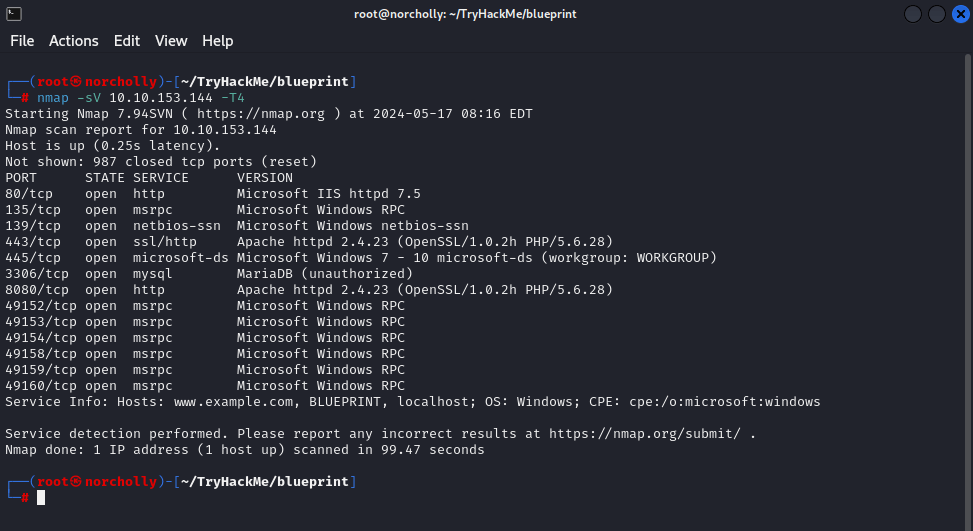
Task: Open the Actions menu
Action: pos(74,41)
